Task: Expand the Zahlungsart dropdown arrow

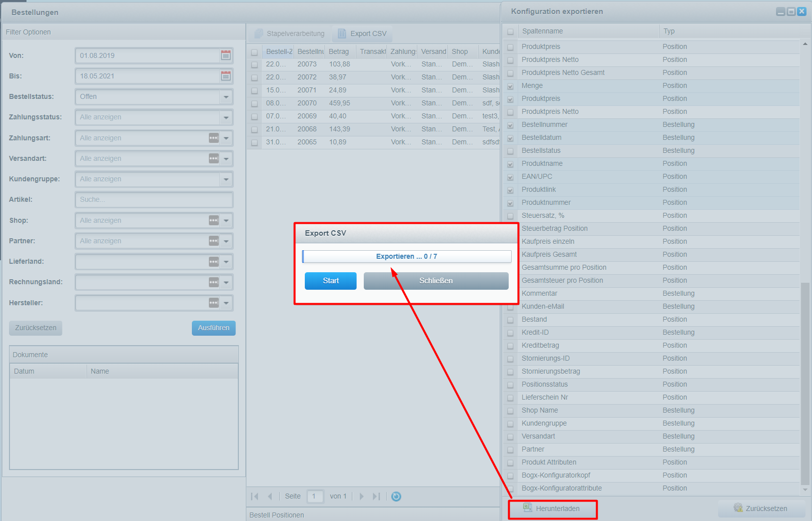Action: [x=226, y=138]
